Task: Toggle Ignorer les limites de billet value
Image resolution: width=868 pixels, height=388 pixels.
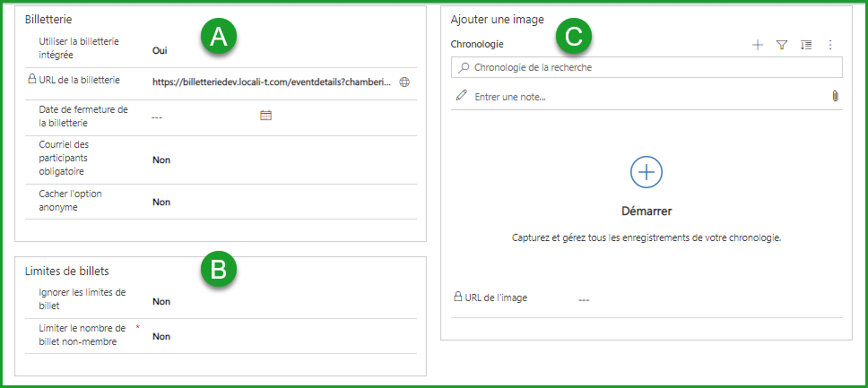Action: click(161, 301)
